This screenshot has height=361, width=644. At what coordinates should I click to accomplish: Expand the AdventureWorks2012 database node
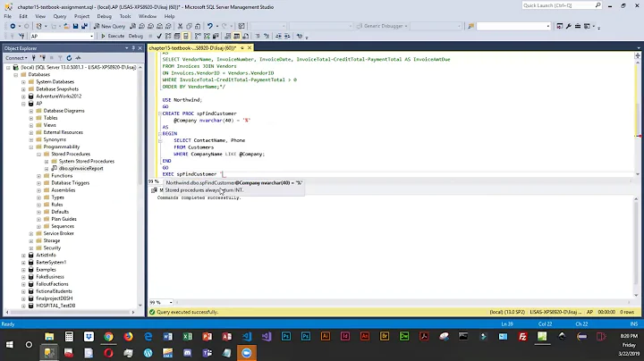click(x=24, y=96)
